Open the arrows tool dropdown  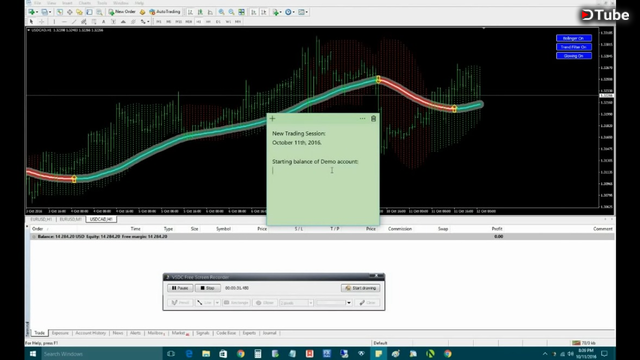click(148, 22)
